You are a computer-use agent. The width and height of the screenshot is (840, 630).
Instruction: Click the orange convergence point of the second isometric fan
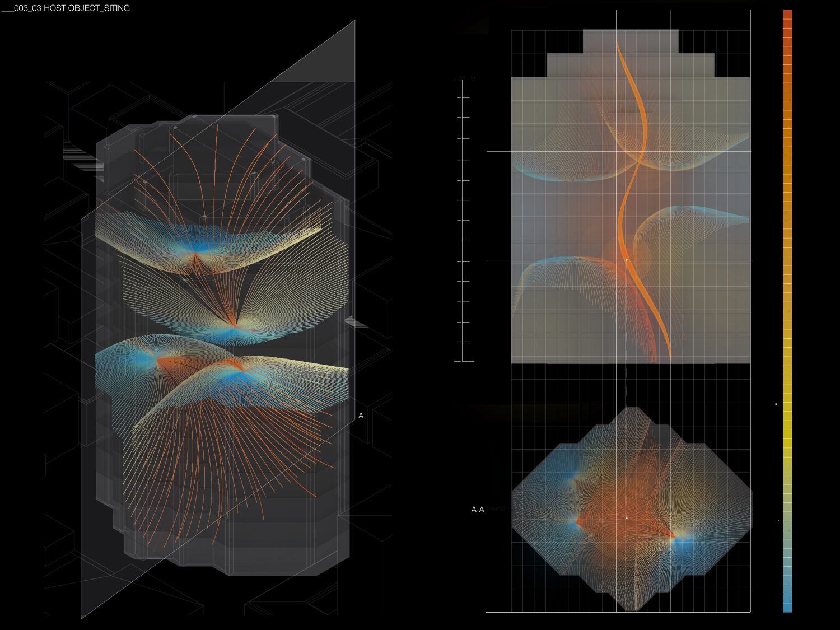pos(234,325)
